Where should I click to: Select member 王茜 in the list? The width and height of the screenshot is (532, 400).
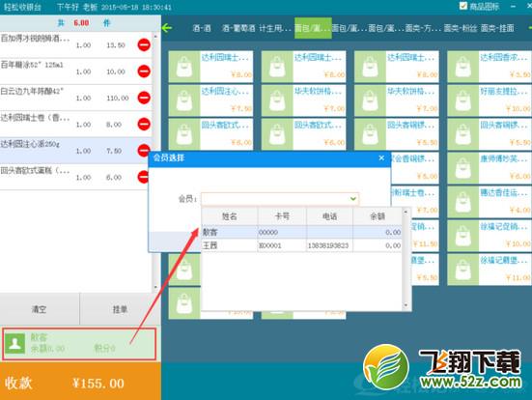[301, 245]
